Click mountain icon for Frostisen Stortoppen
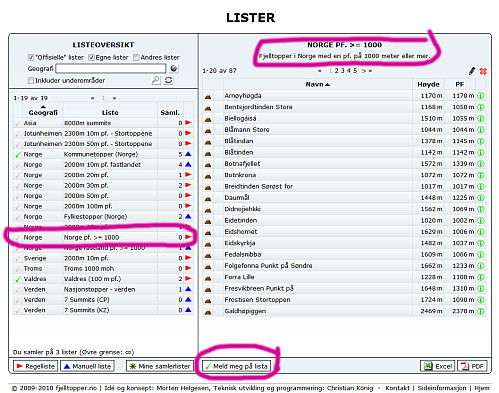The width and height of the screenshot is (499, 393). tap(208, 300)
